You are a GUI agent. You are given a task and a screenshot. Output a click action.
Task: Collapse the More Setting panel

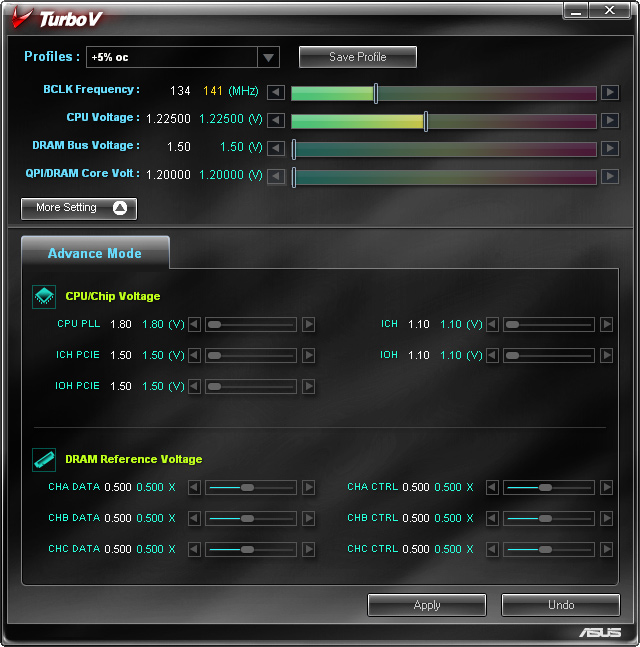[x=79, y=208]
